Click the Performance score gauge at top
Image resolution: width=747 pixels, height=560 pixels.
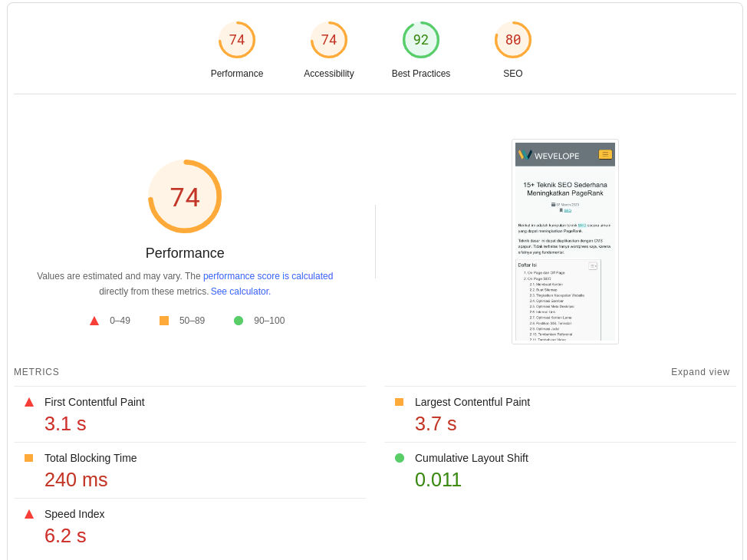click(x=236, y=40)
